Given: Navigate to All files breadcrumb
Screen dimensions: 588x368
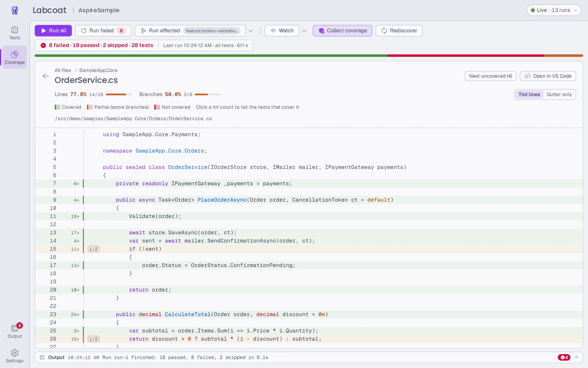Looking at the screenshot, I should pos(63,70).
